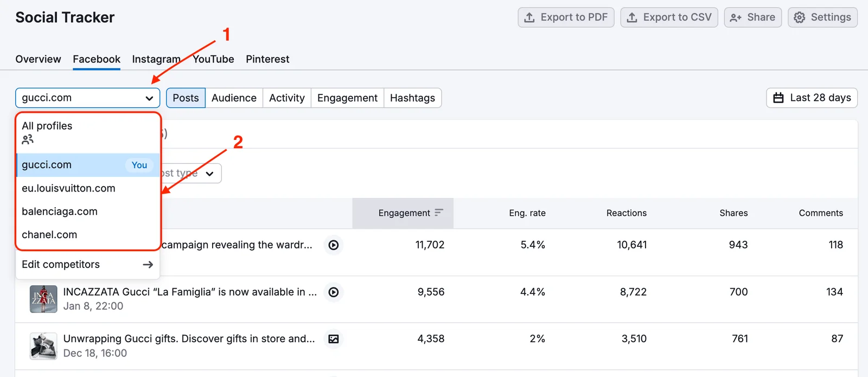Click the video icon on the 11,702 engagement row
This screenshot has width=868, height=377.
pos(334,245)
